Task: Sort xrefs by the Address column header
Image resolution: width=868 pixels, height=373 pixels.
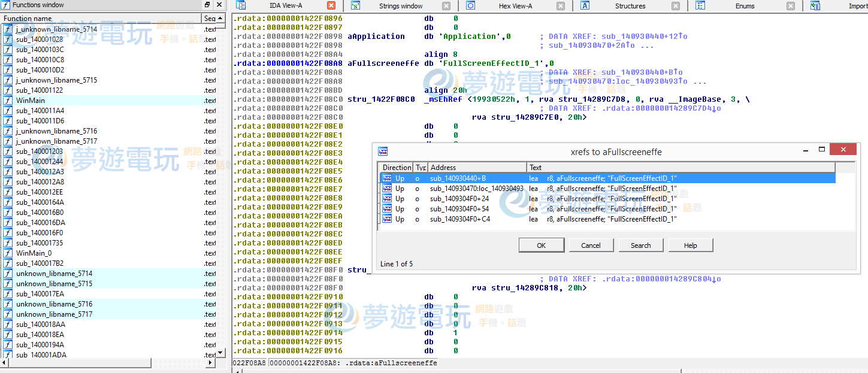Action: 476,168
